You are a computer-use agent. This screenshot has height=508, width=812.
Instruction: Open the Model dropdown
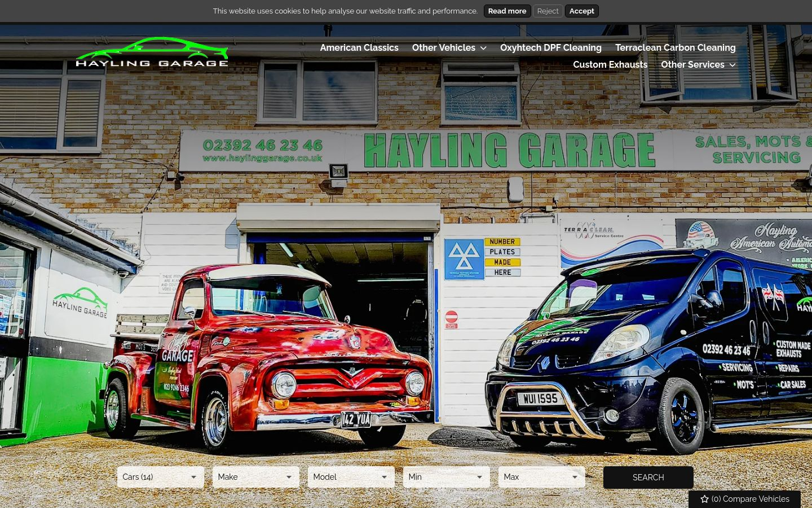[351, 477]
